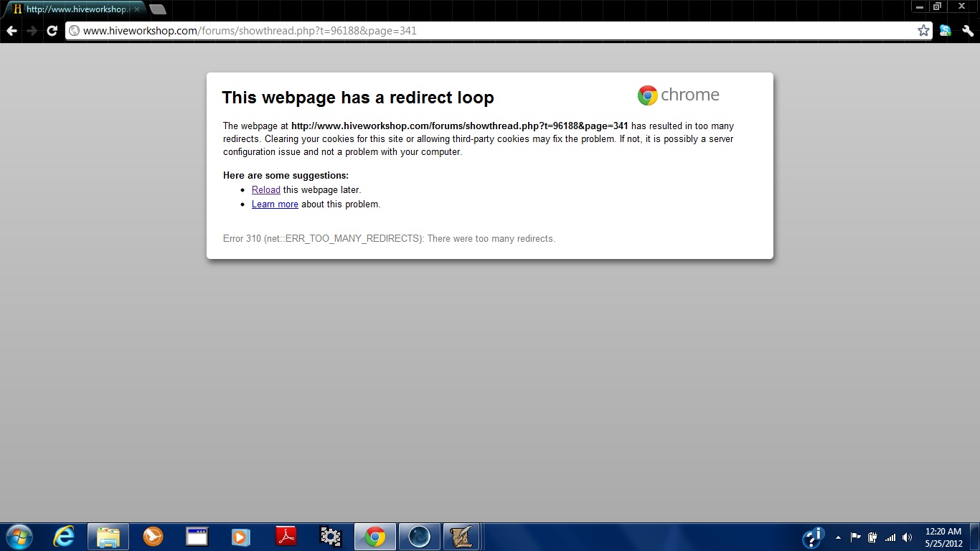Open the dark blue swirl app in taskbar
Viewport: 980px width, 551px height.
[419, 537]
